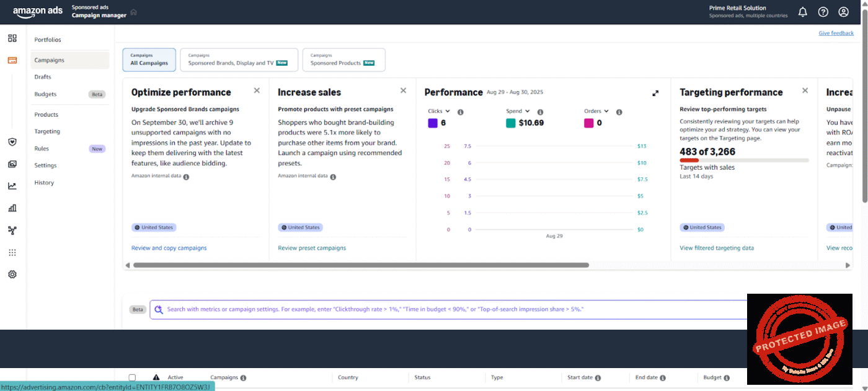Click the home icon beside Campaign manager
This screenshot has height=391, width=868.
[x=134, y=12]
